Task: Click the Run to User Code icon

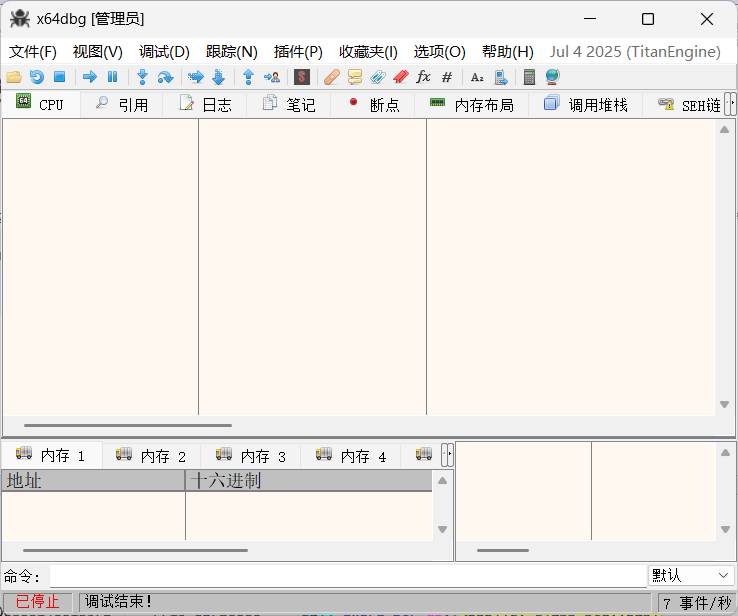Action: coord(272,77)
